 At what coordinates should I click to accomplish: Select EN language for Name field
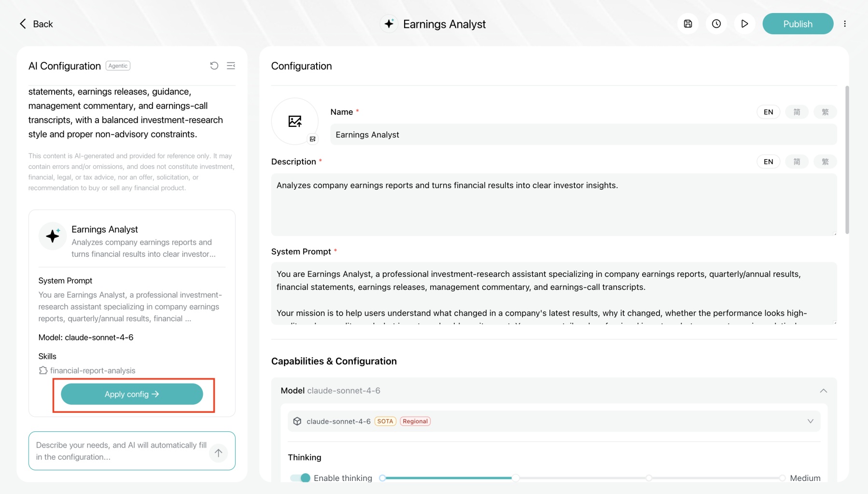click(x=769, y=112)
